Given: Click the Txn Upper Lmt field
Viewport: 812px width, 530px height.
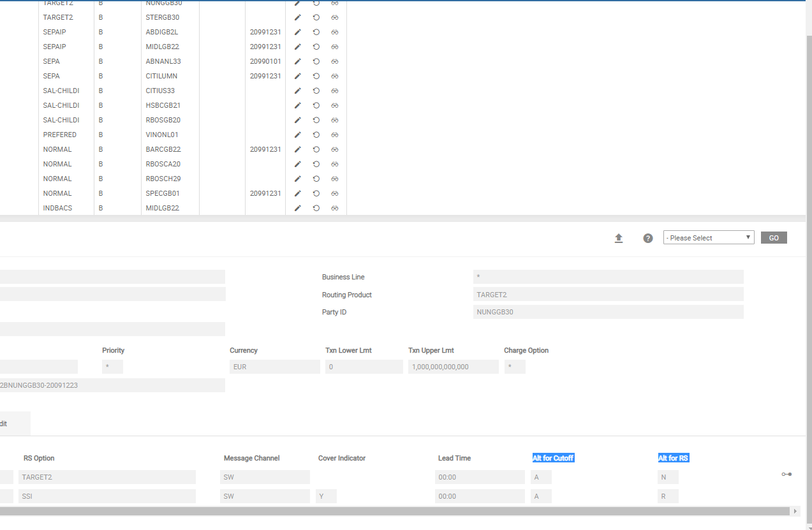Looking at the screenshot, I should (x=453, y=367).
